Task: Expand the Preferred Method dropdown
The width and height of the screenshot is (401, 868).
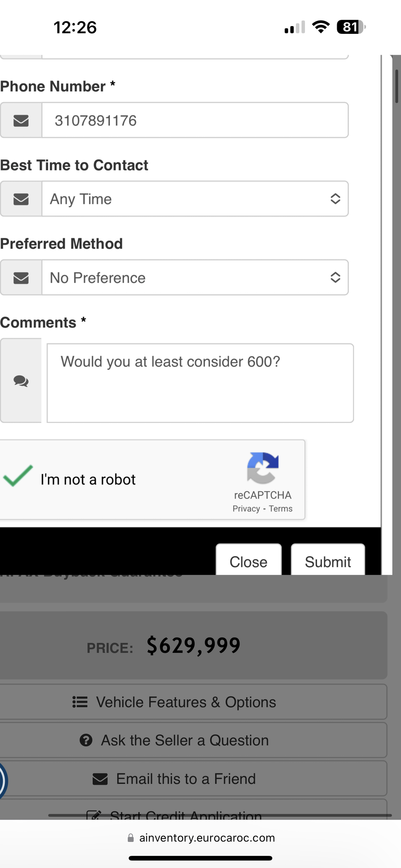Action: [195, 278]
